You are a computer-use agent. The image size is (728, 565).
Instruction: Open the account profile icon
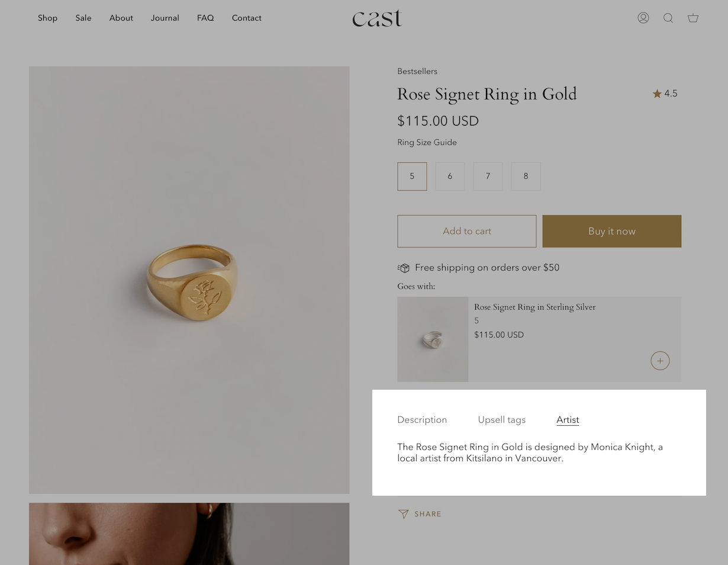(x=643, y=18)
